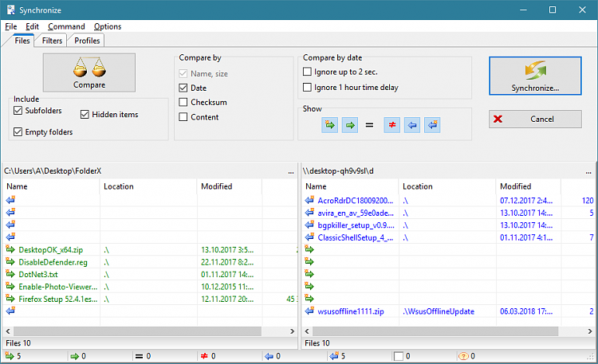This screenshot has width=598, height=364.
Task: Toggle the red not-equal files filter
Action: 391,124
